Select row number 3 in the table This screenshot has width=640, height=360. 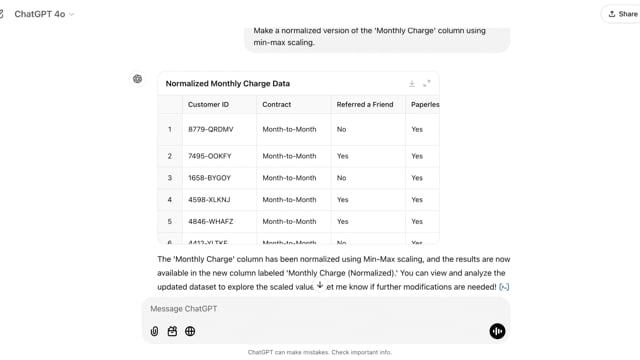coord(170,178)
